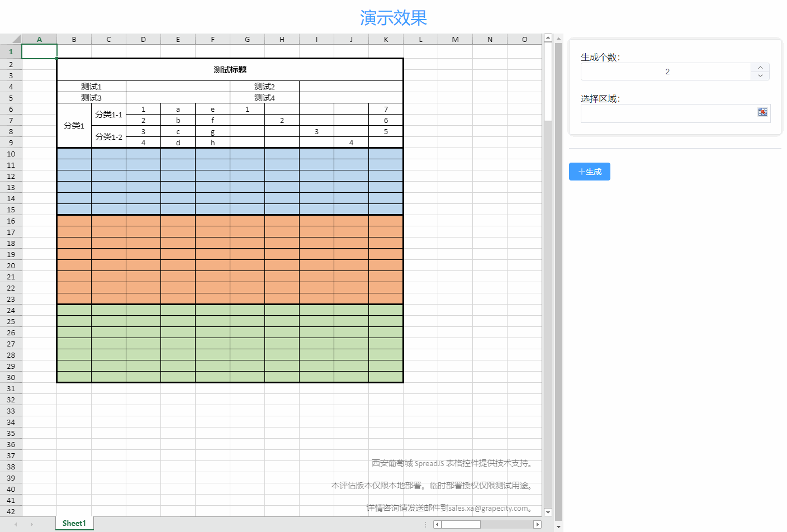Click the horizontal scrollbar thumb
Viewport: 787px width, 532px height.
(x=461, y=524)
